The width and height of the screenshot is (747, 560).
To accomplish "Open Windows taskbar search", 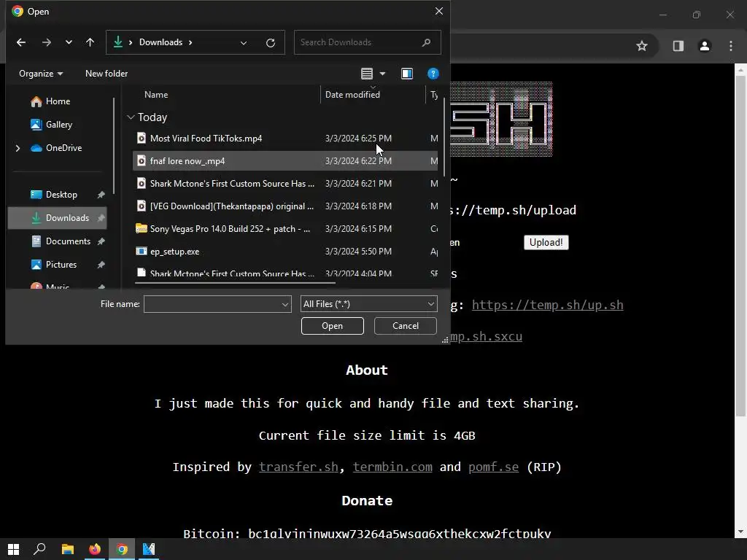I will click(39, 549).
